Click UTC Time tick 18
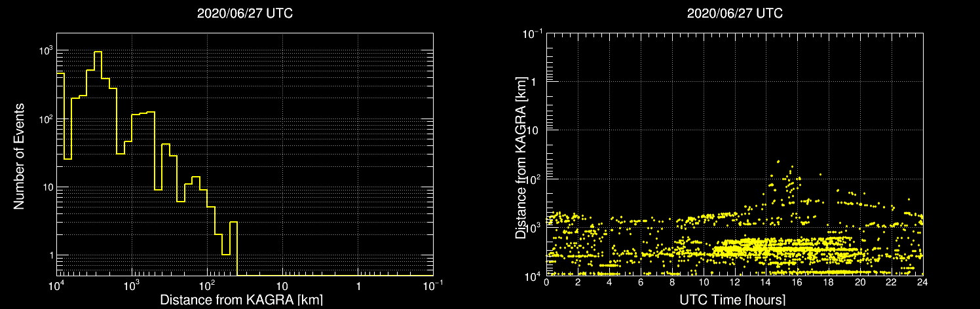This screenshot has width=980, height=309. click(829, 283)
